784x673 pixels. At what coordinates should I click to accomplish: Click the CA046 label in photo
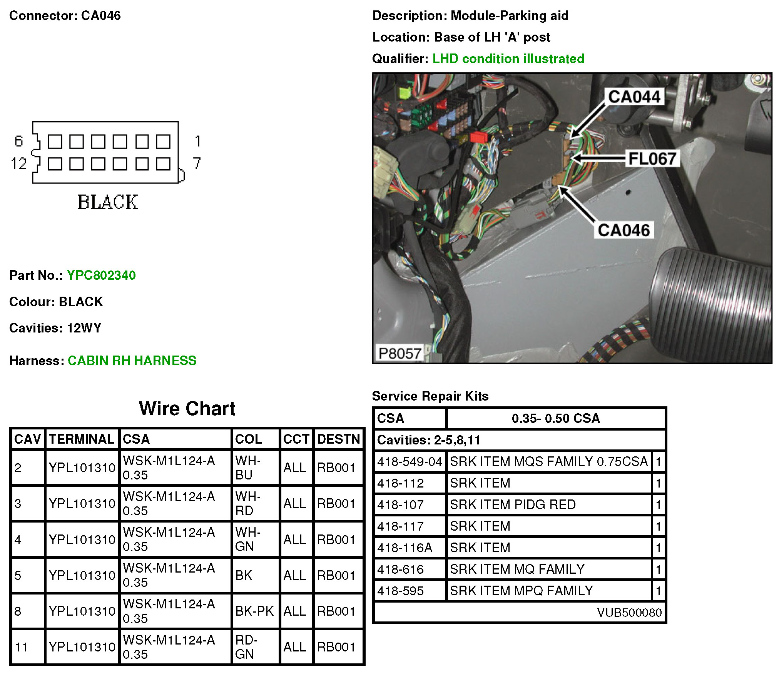coord(624,230)
